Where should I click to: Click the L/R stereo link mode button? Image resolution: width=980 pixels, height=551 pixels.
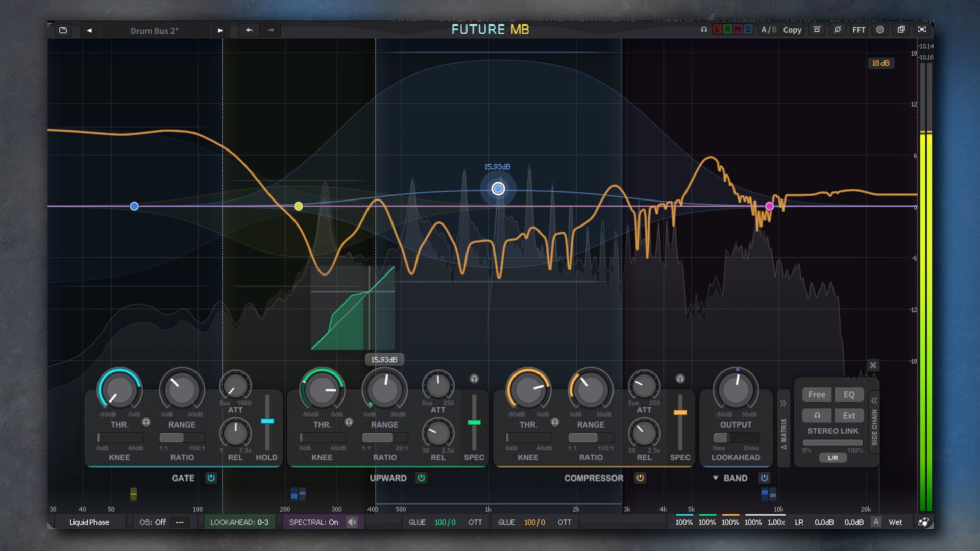[x=832, y=458]
